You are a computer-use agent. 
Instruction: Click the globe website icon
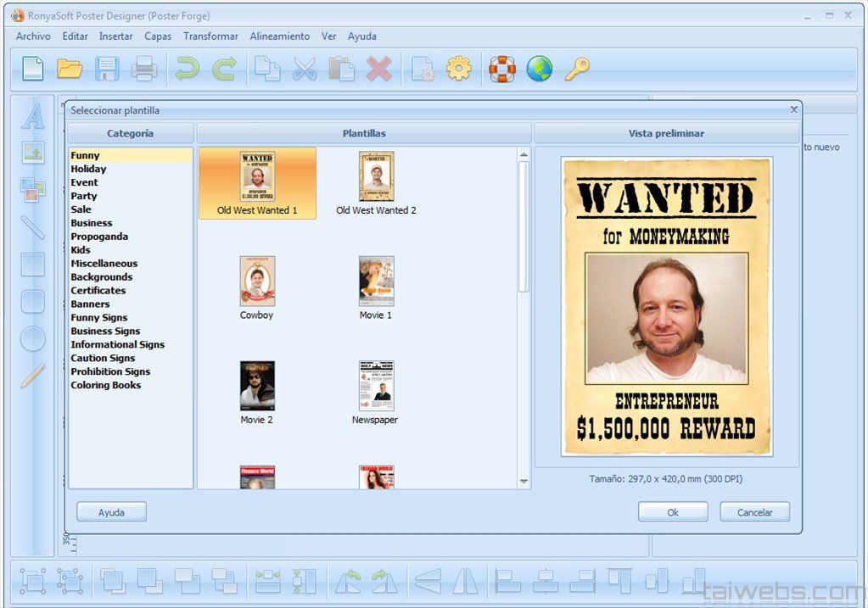click(540, 69)
